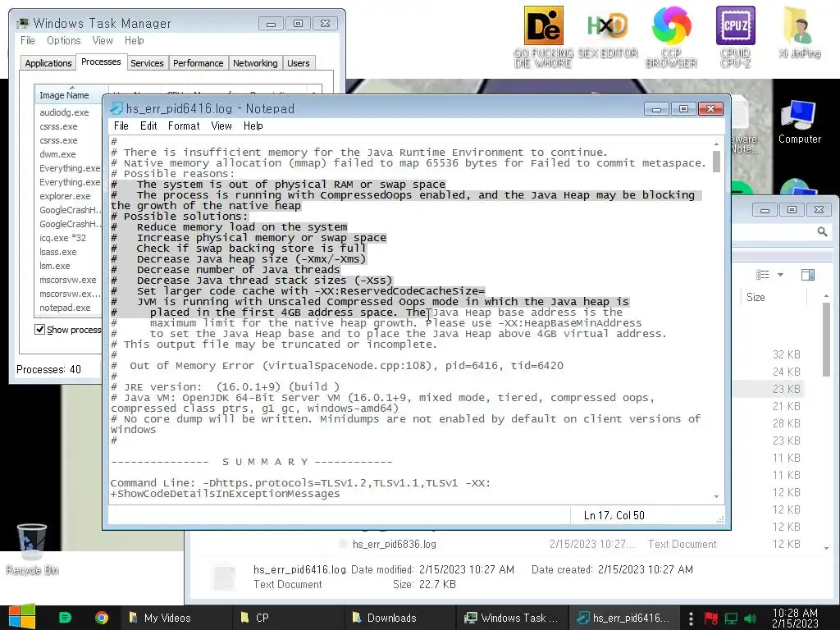The height and width of the screenshot is (630, 840).
Task: Switch to CP folder taskbar button
Action: click(287, 618)
